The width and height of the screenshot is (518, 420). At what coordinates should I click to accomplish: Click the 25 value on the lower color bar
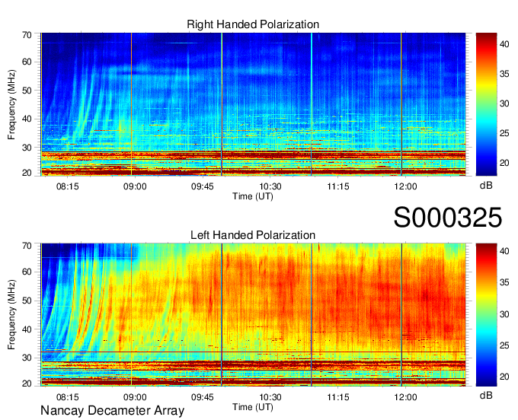tap(504, 345)
